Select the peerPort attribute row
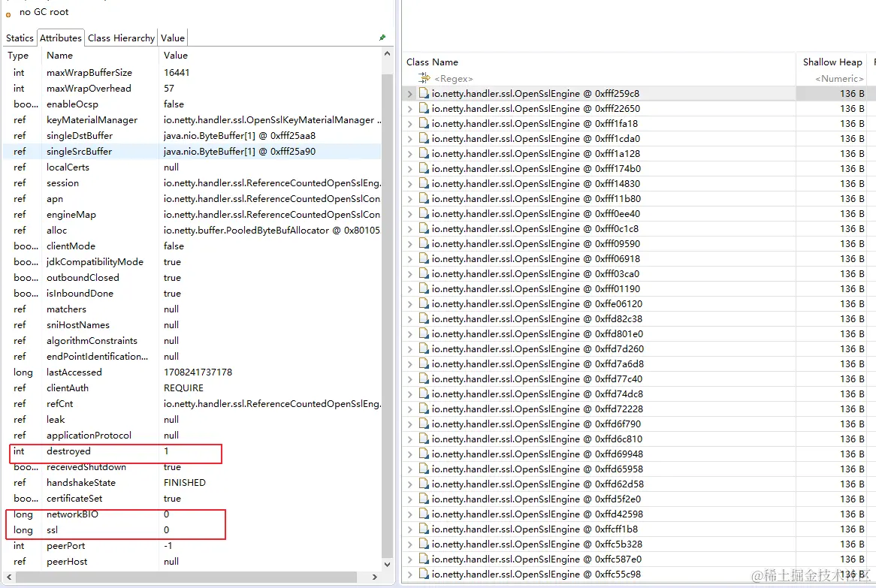Screen dimensions: 876x588 tap(192, 545)
